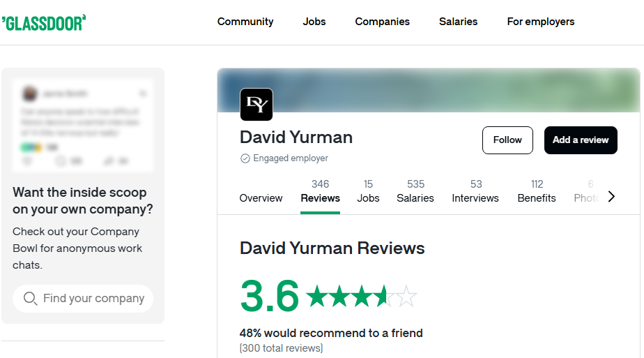644x358 pixels.
Task: Open the Community nav item
Action: (245, 22)
